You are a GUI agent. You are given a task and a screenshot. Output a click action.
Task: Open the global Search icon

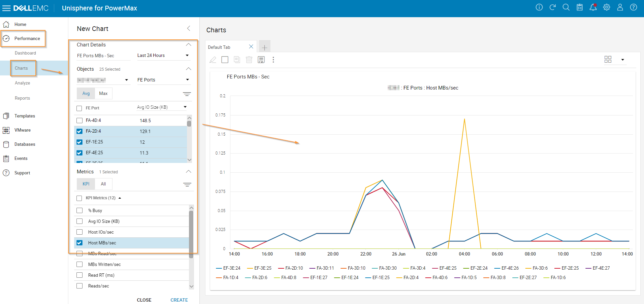[566, 7]
